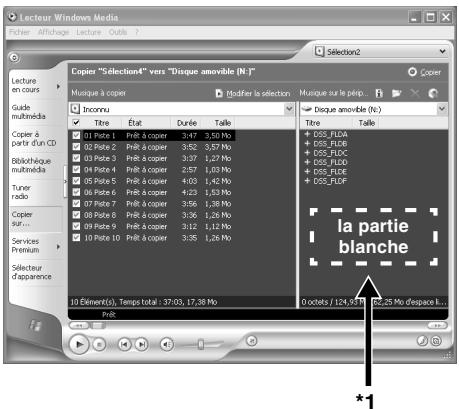Click the seek bar position handle
This screenshot has height=409, width=459.
click(97, 325)
